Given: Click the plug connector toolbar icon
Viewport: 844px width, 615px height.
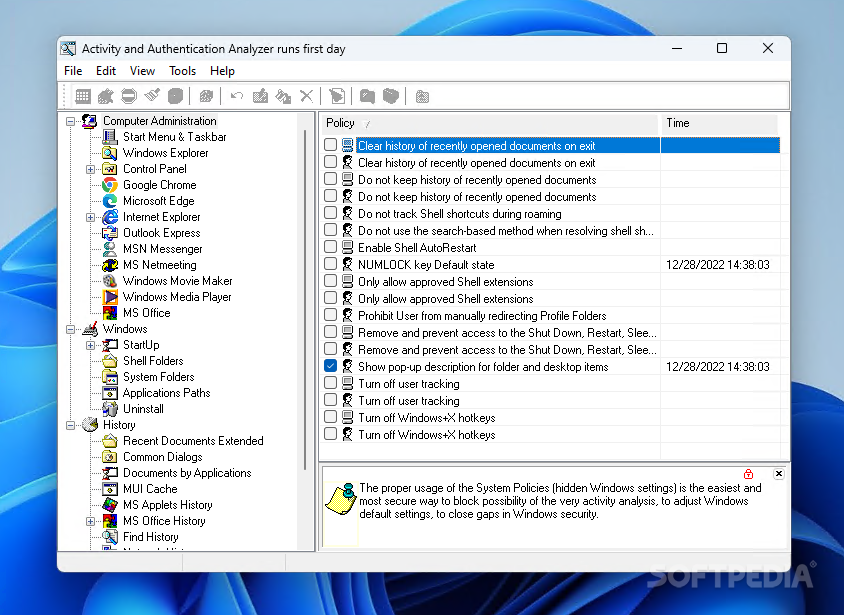Looking at the screenshot, I should click(x=106, y=96).
